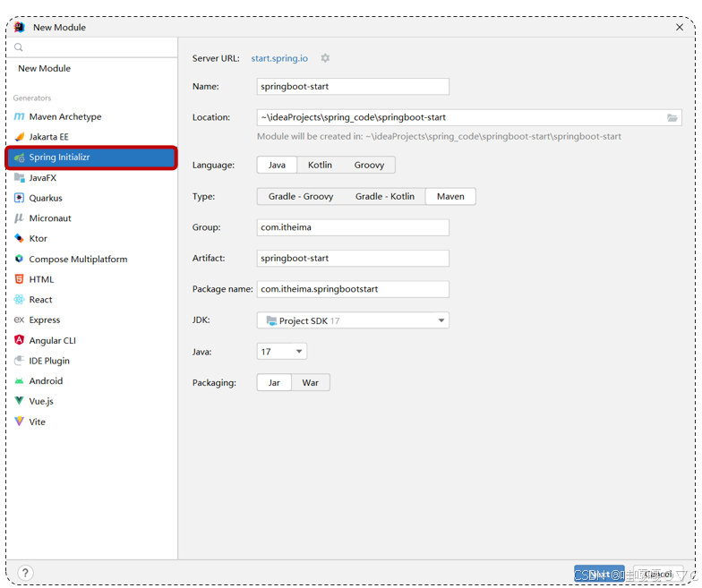Click the HTML5 generator icon

point(19,279)
